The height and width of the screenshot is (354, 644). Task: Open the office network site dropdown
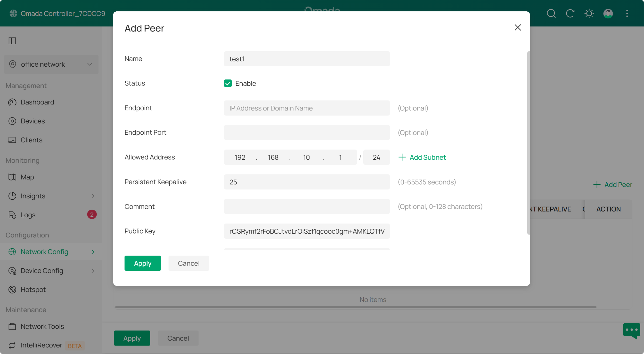[x=51, y=64]
